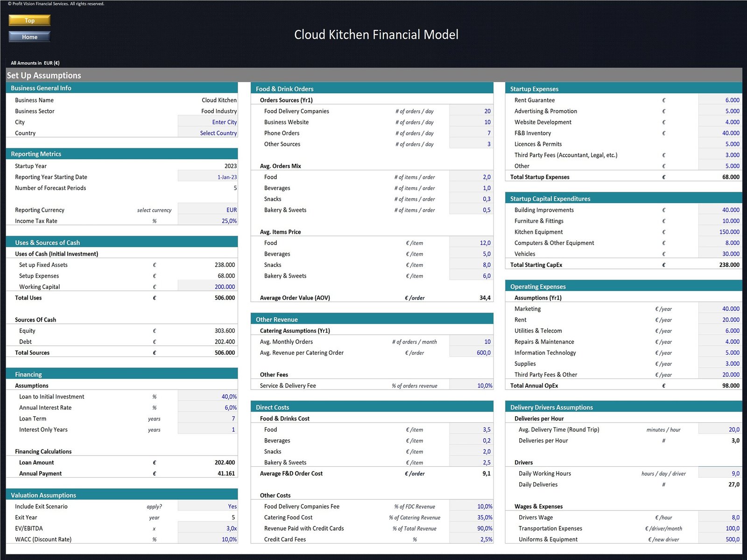Viewport: 747px width, 560px height.
Task: Click the Annual Interest Rate value
Action: 208,408
